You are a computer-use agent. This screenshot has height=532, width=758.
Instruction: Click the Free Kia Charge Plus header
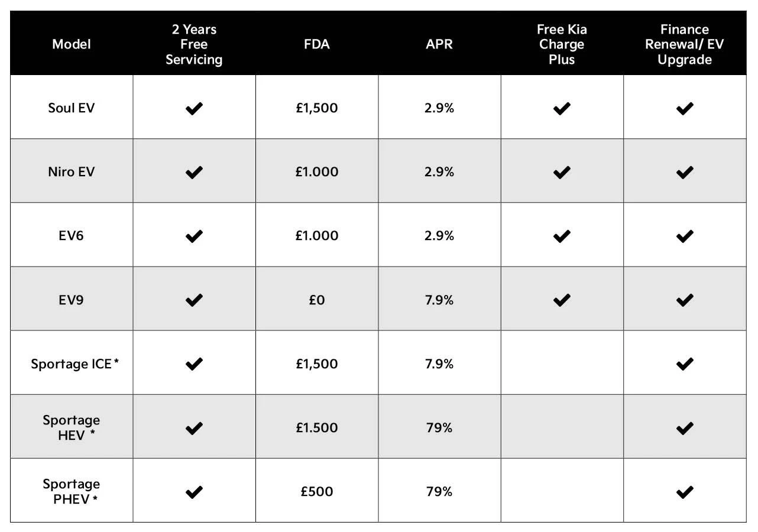click(x=562, y=44)
